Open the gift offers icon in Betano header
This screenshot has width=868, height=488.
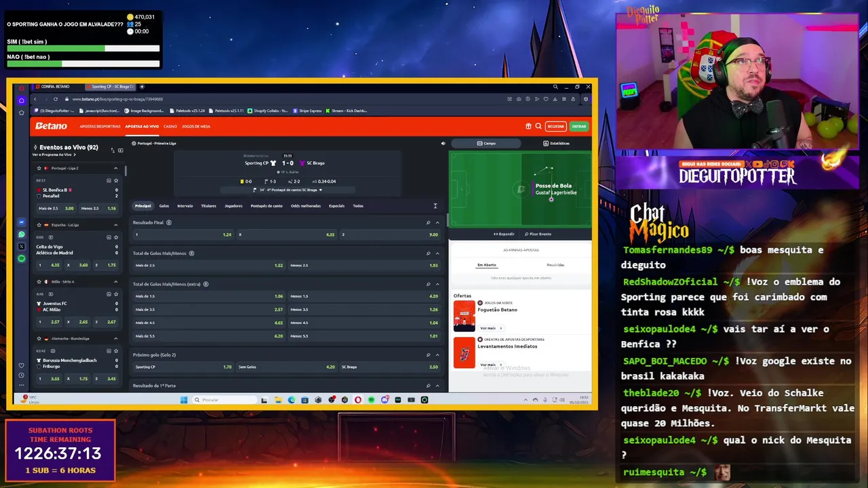pos(528,126)
